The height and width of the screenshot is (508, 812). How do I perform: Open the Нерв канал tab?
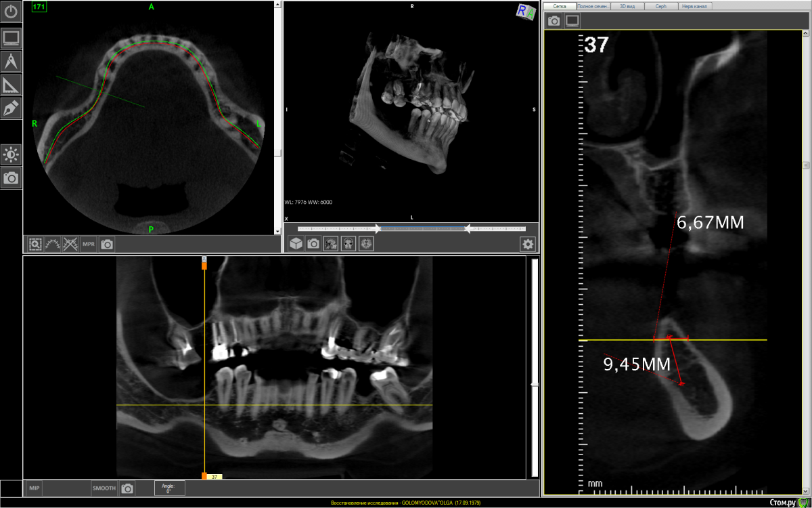click(695, 5)
